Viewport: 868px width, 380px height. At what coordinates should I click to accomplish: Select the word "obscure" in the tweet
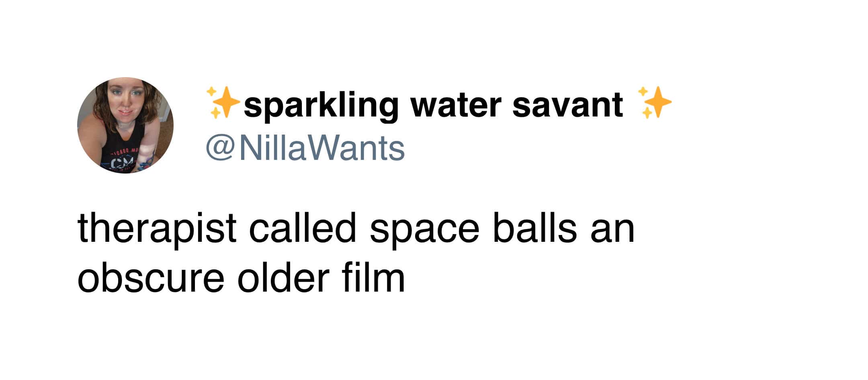pyautogui.click(x=151, y=278)
